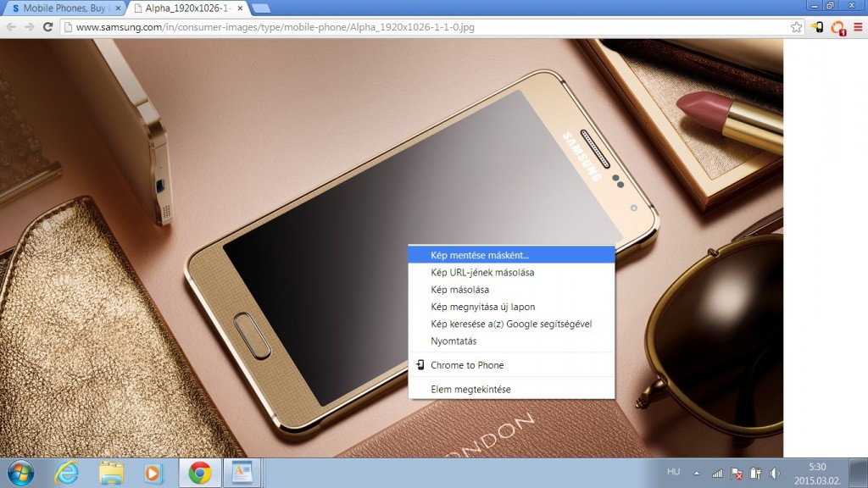Show hidden tray icons arrow
Screen dimensions: 868x488
coord(697,473)
